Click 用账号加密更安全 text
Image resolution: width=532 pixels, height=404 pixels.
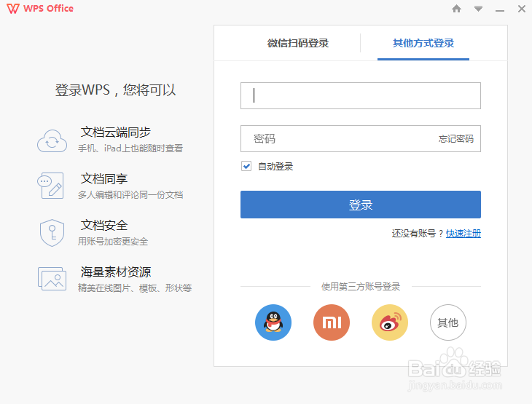tap(113, 242)
